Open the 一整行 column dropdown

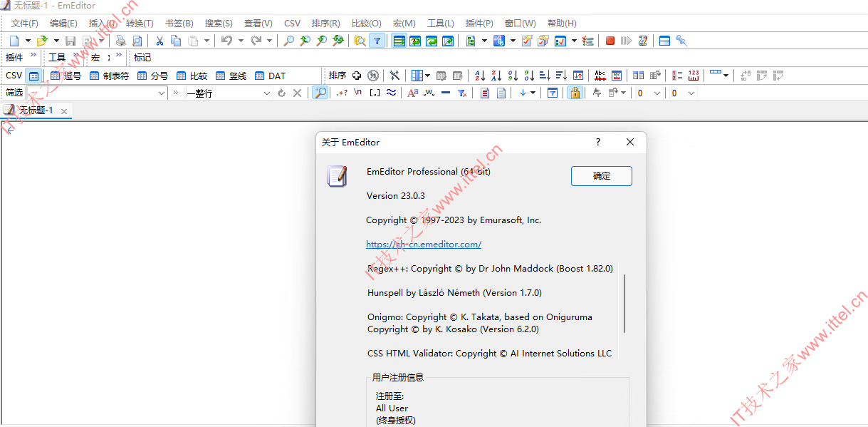267,93
